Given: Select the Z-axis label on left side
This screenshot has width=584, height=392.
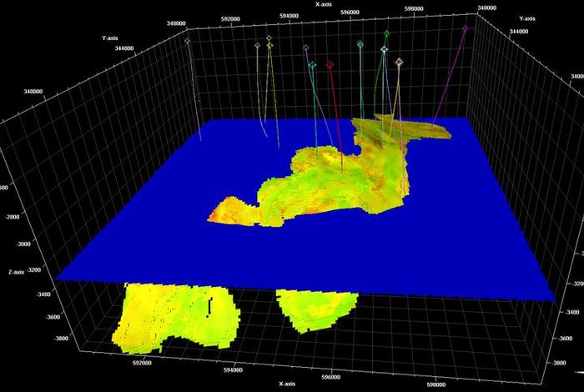Looking at the screenshot, I should (17, 272).
